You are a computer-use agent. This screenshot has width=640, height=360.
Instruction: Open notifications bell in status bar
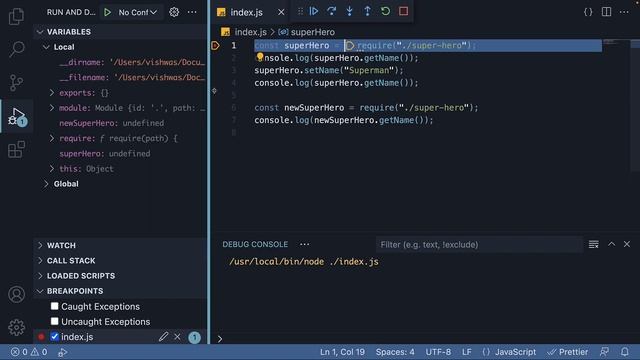coord(625,352)
